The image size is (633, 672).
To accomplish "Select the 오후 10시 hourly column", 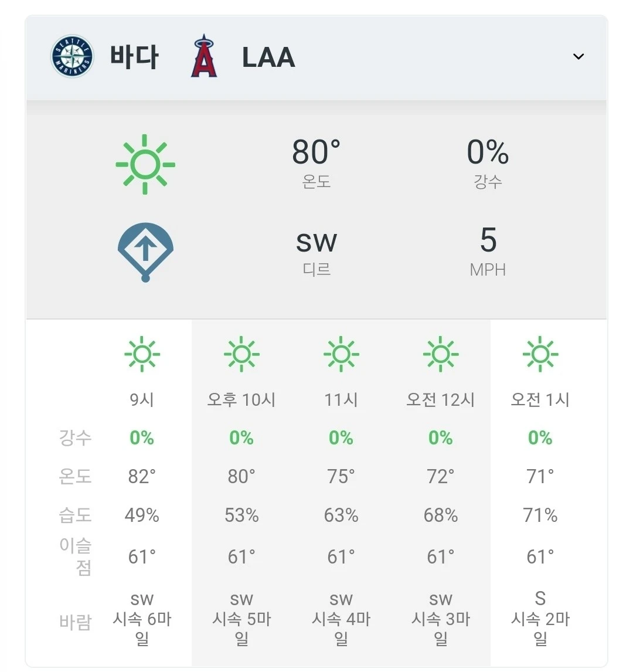I will [x=241, y=493].
